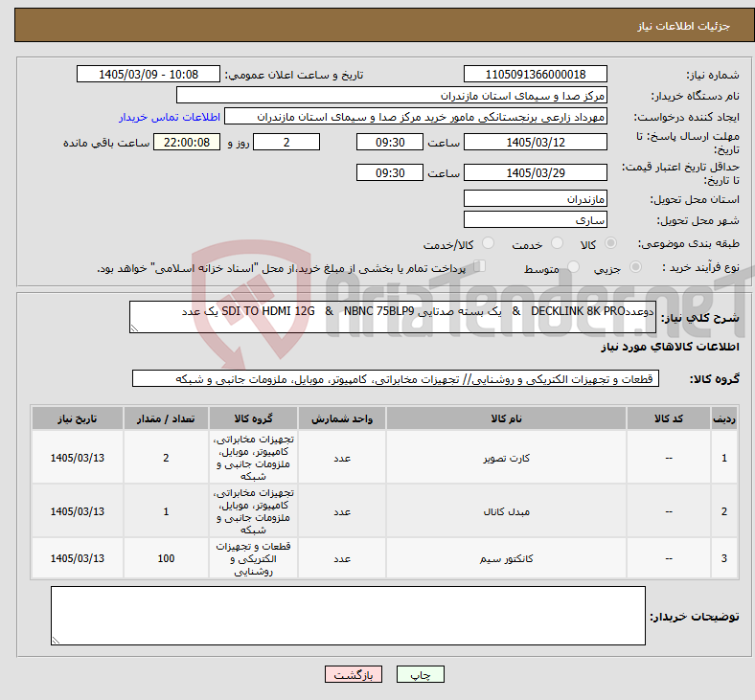Click the کد کالا column header
The image size is (755, 700).
(669, 418)
